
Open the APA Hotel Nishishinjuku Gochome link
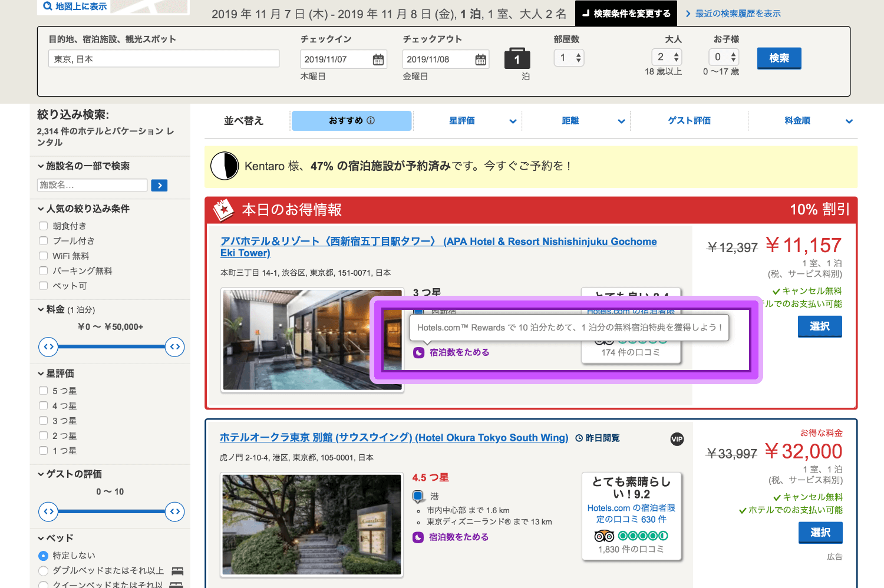coord(438,247)
